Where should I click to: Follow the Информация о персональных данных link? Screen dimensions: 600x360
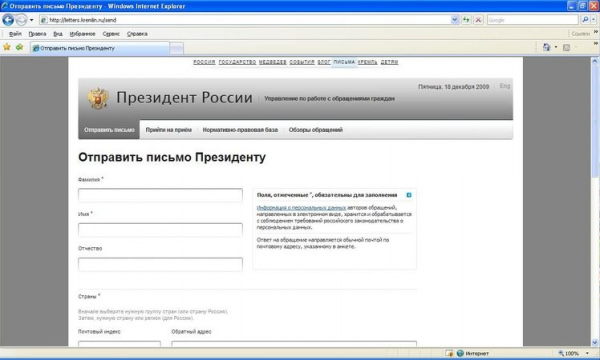[x=301, y=208]
